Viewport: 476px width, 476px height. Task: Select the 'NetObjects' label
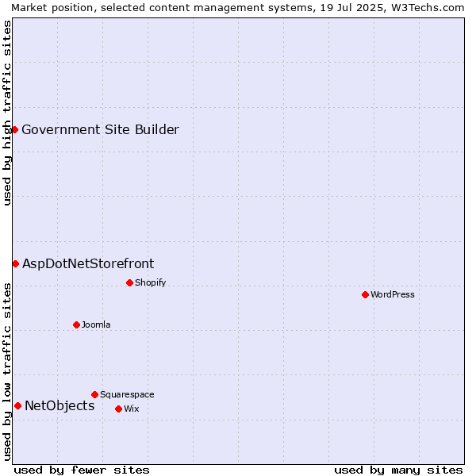(59, 406)
